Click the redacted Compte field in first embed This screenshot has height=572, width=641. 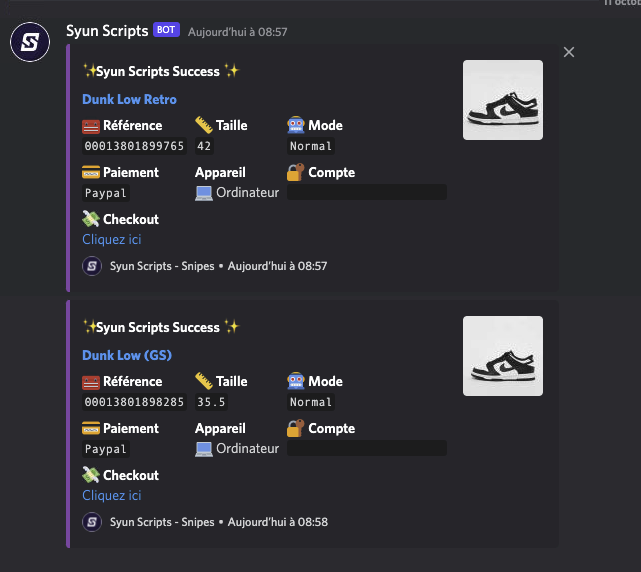[367, 192]
